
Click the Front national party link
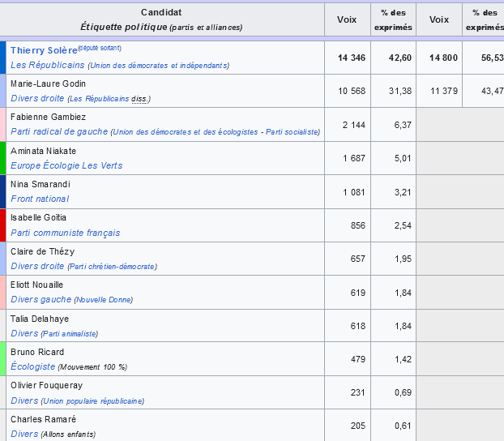[40, 199]
